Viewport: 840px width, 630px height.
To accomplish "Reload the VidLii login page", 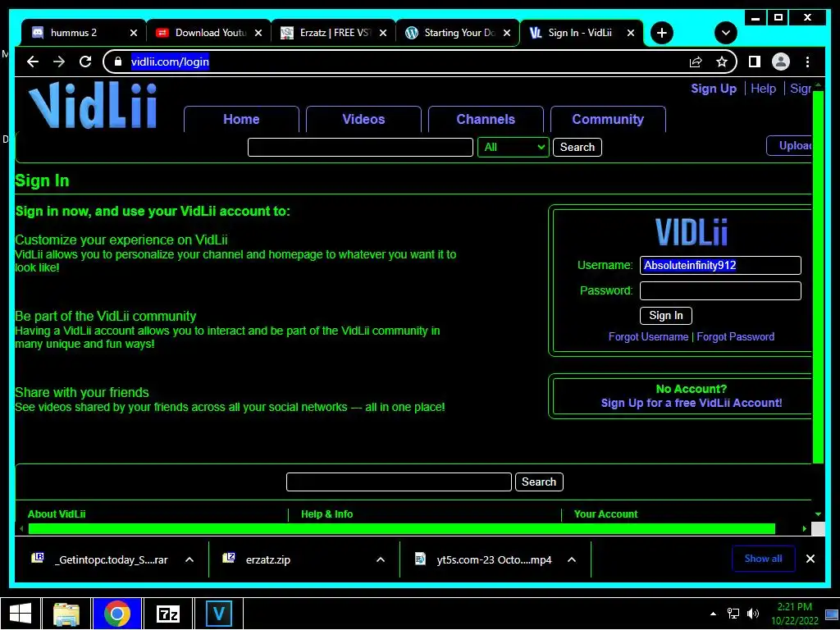I will click(85, 62).
